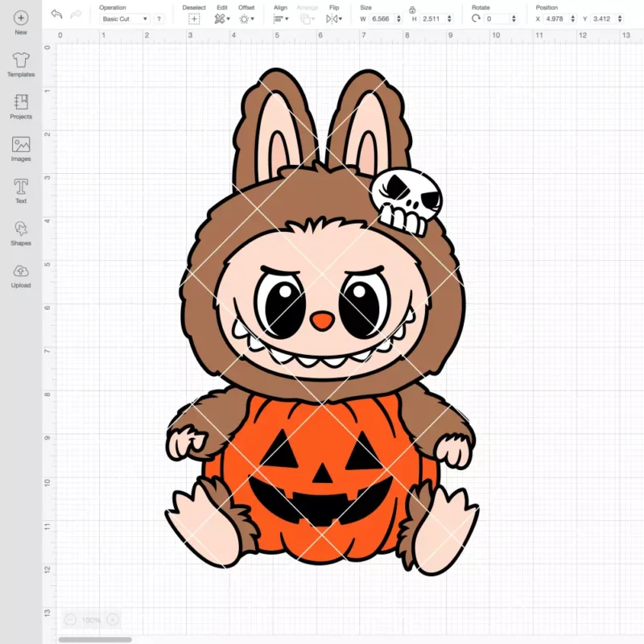
Task: Click the Operation help question mark
Action: point(159,19)
